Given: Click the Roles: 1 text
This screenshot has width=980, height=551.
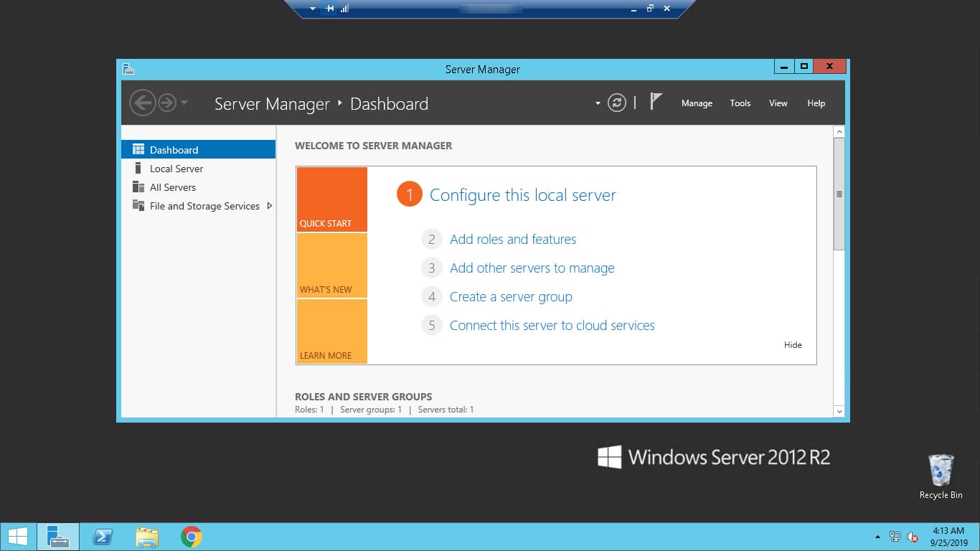Looking at the screenshot, I should (x=309, y=410).
